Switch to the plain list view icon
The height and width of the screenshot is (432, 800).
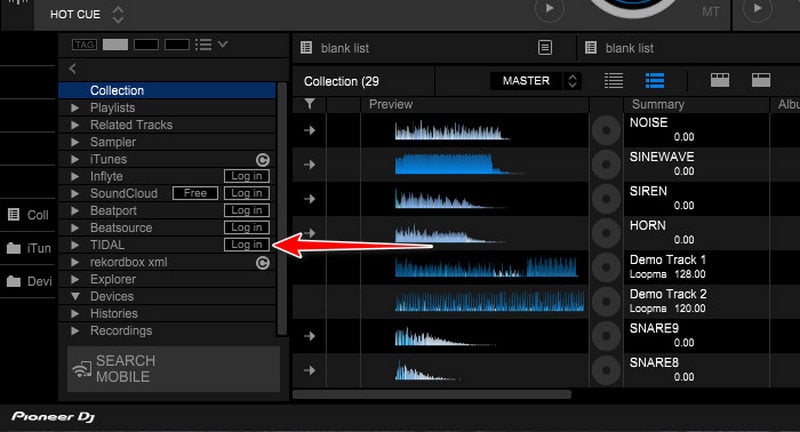tap(614, 81)
